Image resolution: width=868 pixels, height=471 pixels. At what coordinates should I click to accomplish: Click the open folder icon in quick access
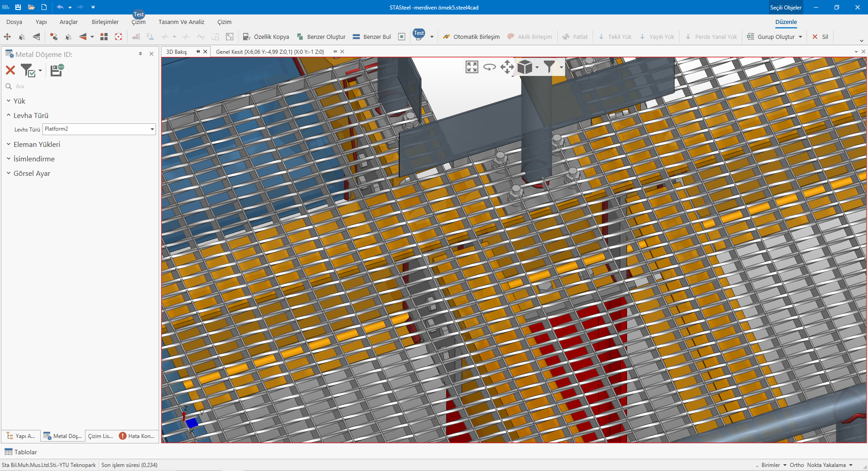(31, 7)
